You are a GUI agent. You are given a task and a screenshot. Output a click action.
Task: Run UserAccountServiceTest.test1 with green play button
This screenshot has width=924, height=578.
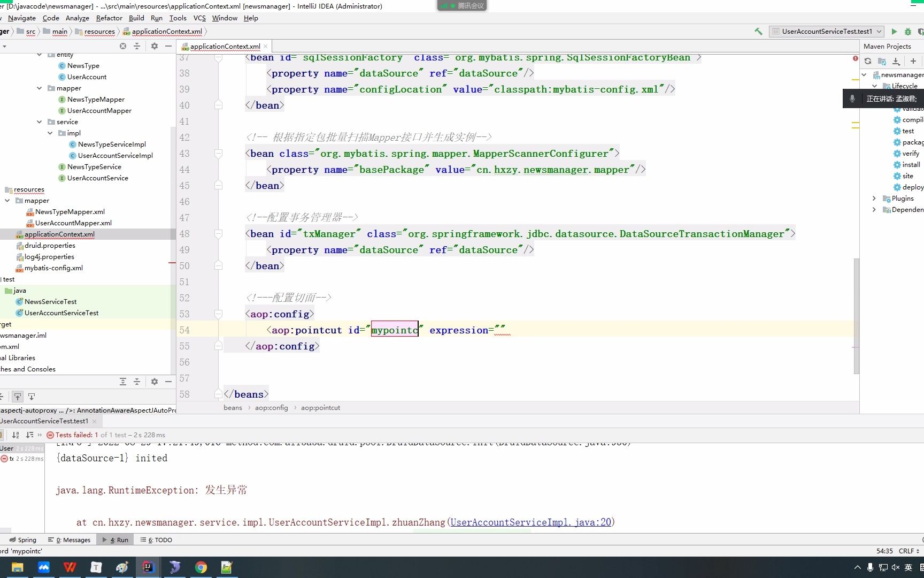[x=894, y=32]
